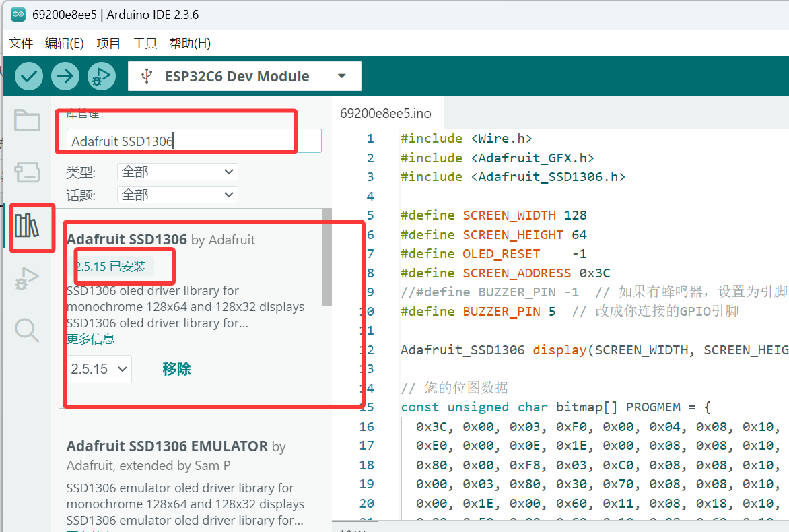The image size is (789, 532).
Task: Open the 2.5.15 version selector
Action: click(99, 369)
